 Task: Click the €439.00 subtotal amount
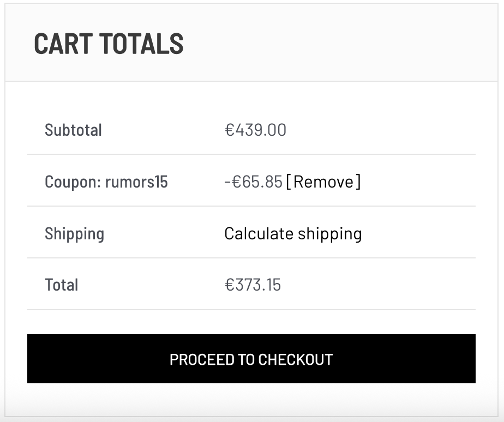(x=255, y=130)
